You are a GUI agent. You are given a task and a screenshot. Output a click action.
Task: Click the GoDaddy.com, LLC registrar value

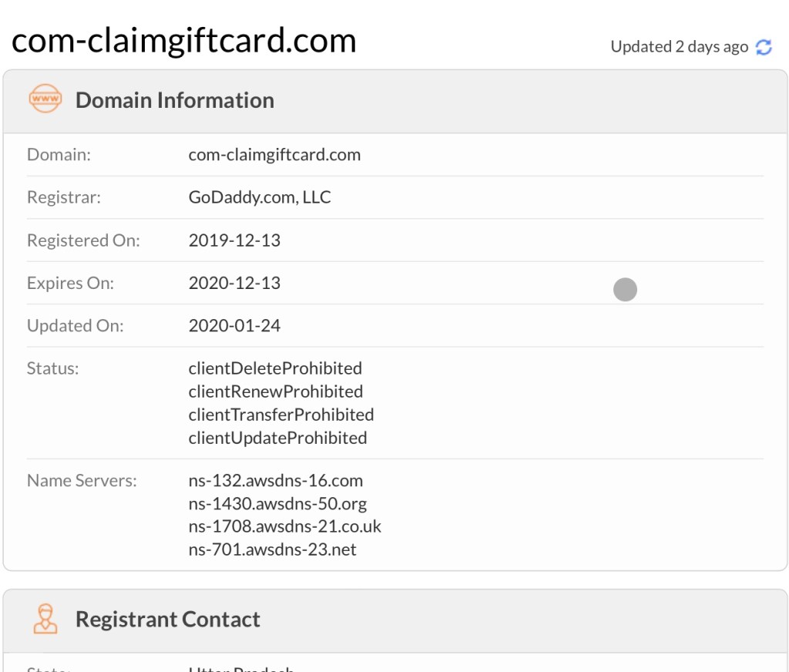tap(260, 197)
